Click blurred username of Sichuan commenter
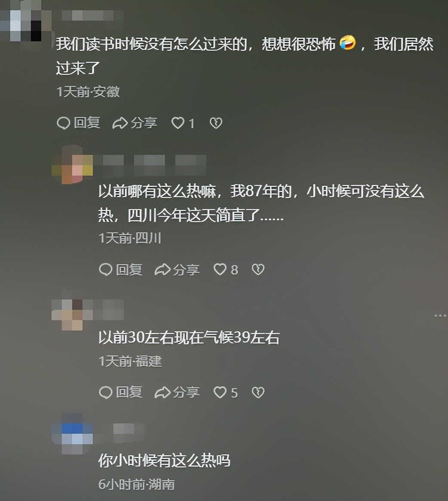 (x=150, y=165)
